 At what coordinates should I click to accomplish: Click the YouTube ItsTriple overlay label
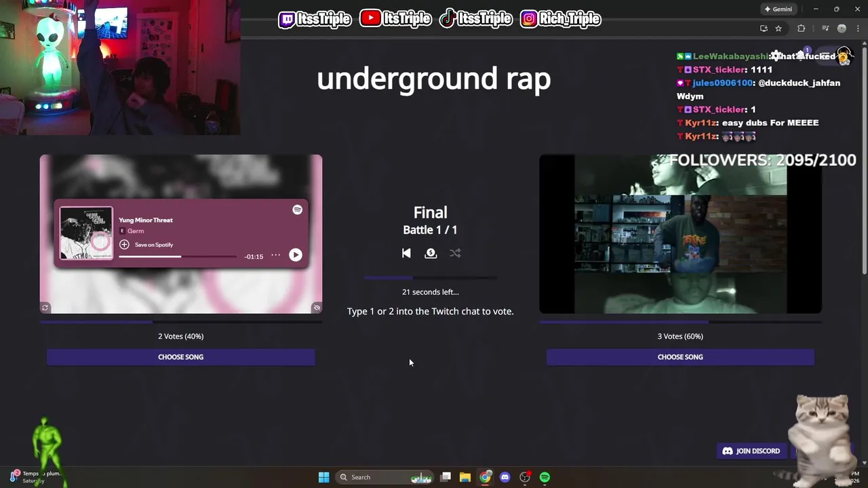click(395, 19)
